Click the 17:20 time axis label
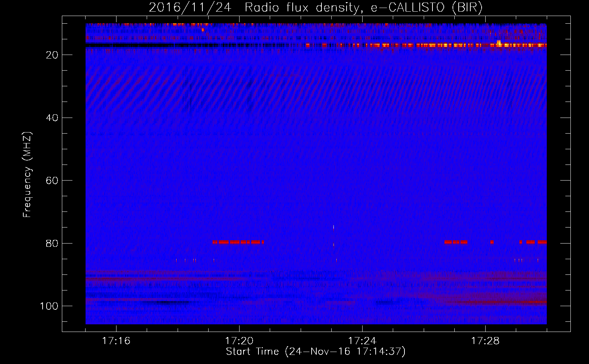 click(x=239, y=341)
